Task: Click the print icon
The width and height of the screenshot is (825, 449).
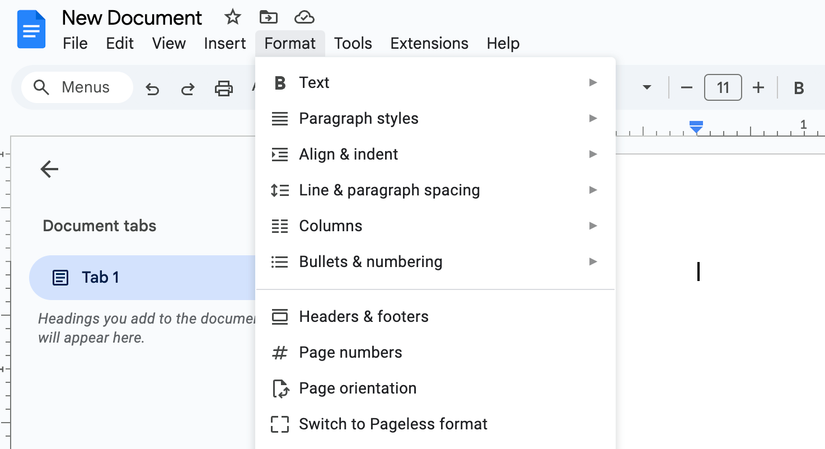Action: click(x=224, y=88)
